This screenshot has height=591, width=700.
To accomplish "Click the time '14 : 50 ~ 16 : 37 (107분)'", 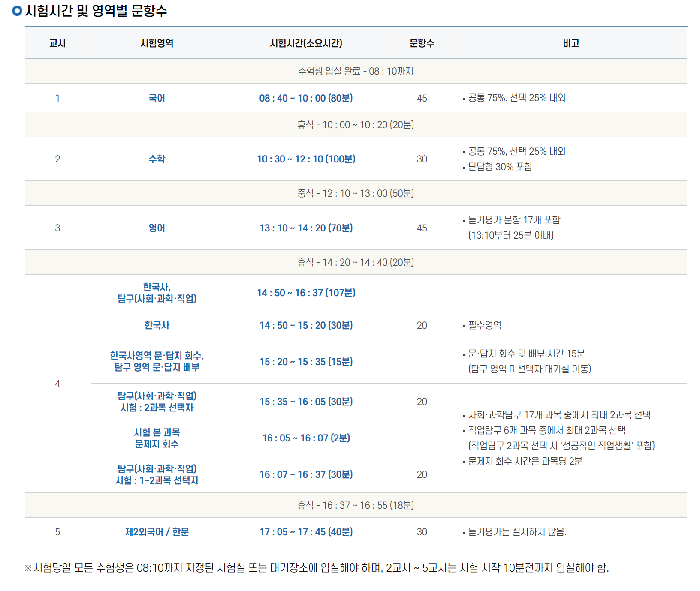I will pyautogui.click(x=306, y=293).
